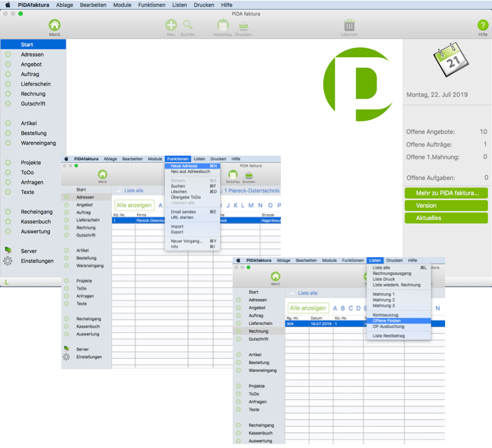492x448 pixels.
Task: Click Drucken printer icon in the Adressen window
Action: pos(249,175)
